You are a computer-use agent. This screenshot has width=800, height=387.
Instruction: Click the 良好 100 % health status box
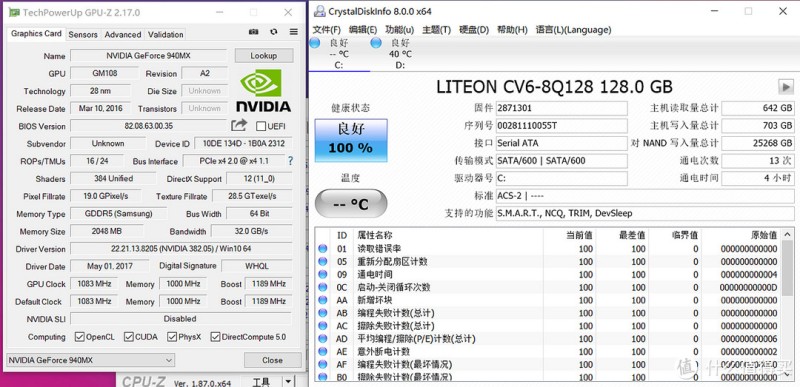(x=351, y=140)
